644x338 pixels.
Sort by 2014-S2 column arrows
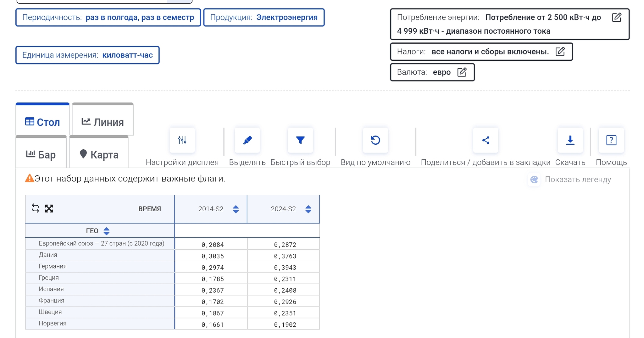pyautogui.click(x=236, y=209)
